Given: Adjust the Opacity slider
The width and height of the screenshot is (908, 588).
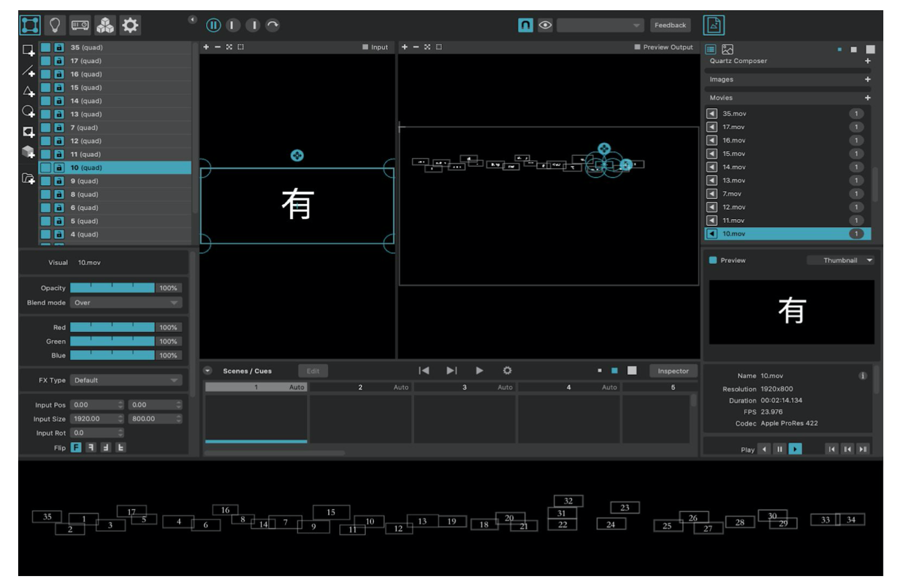Looking at the screenshot, I should point(112,288).
